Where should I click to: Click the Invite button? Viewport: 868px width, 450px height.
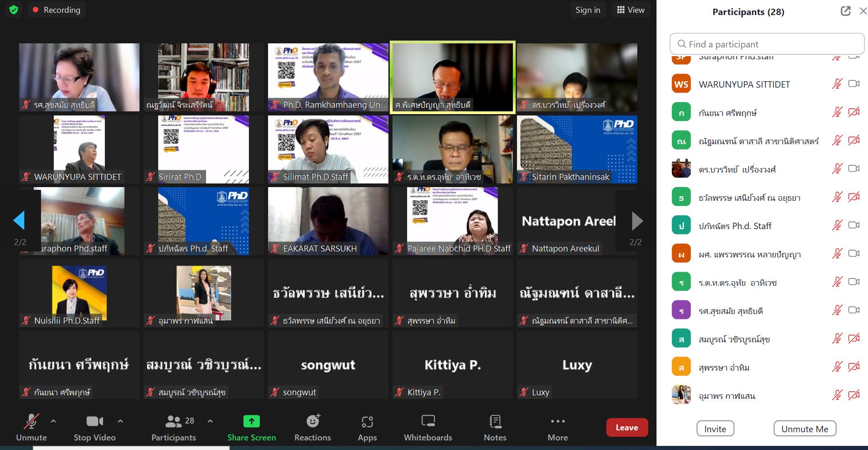pyautogui.click(x=715, y=429)
